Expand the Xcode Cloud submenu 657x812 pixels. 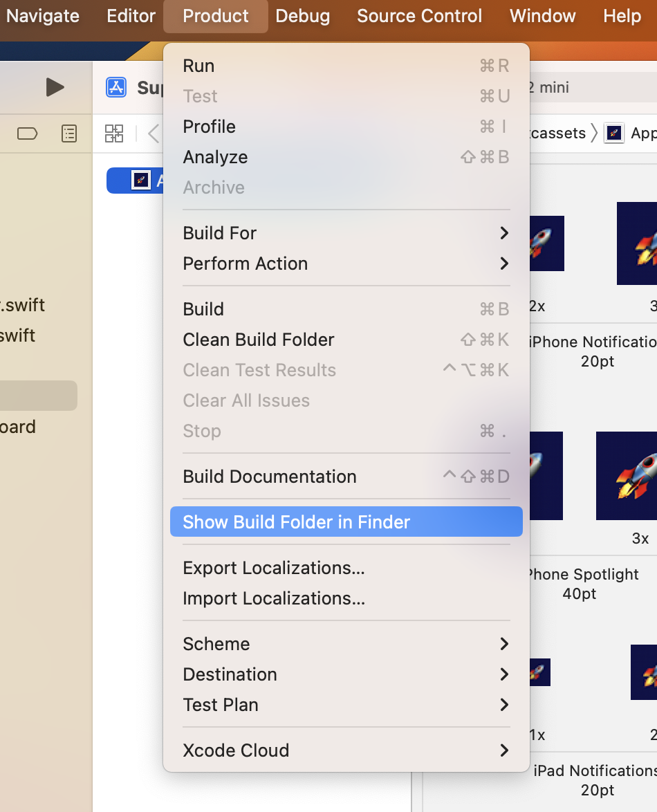click(346, 750)
